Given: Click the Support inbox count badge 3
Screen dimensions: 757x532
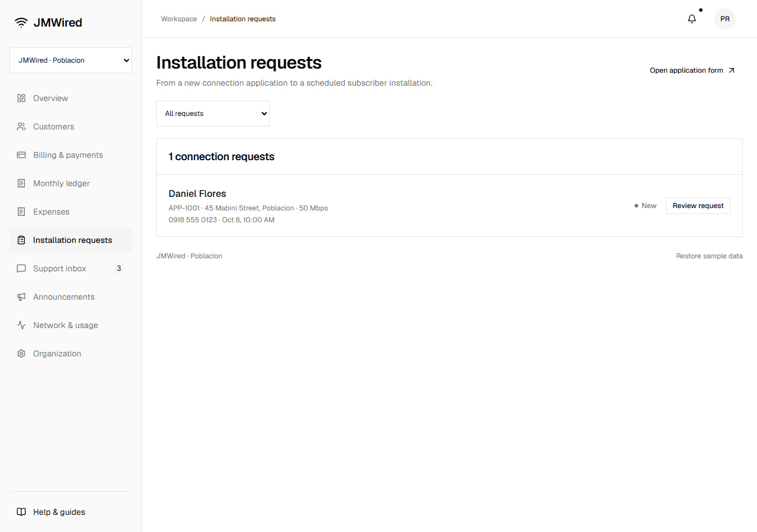Looking at the screenshot, I should pyautogui.click(x=119, y=268).
